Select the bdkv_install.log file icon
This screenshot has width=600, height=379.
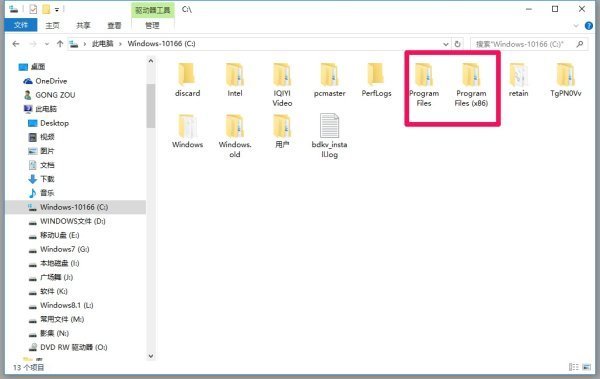(329, 126)
